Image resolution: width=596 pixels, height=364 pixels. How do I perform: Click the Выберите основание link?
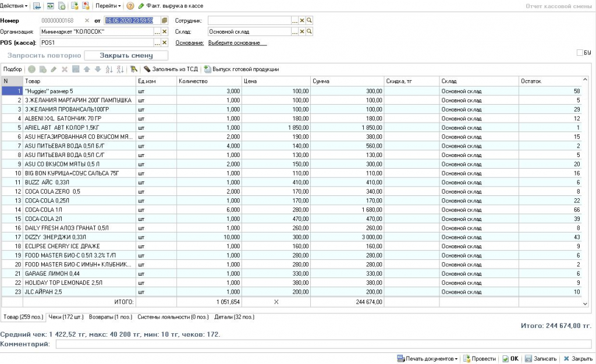click(234, 43)
